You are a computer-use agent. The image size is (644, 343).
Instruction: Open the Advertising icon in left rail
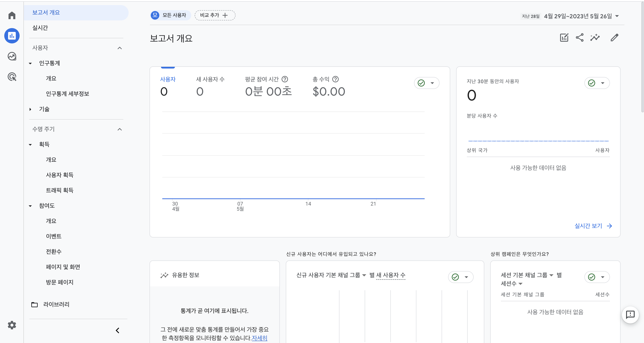[12, 77]
